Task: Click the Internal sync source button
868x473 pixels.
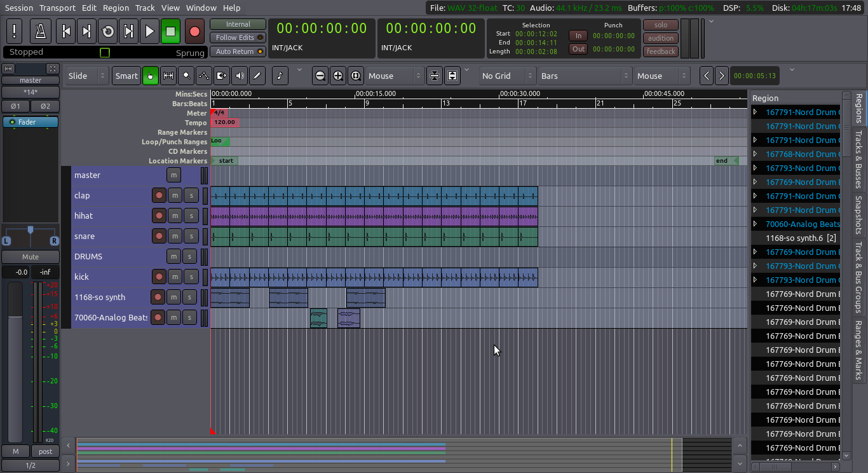Action: point(238,24)
